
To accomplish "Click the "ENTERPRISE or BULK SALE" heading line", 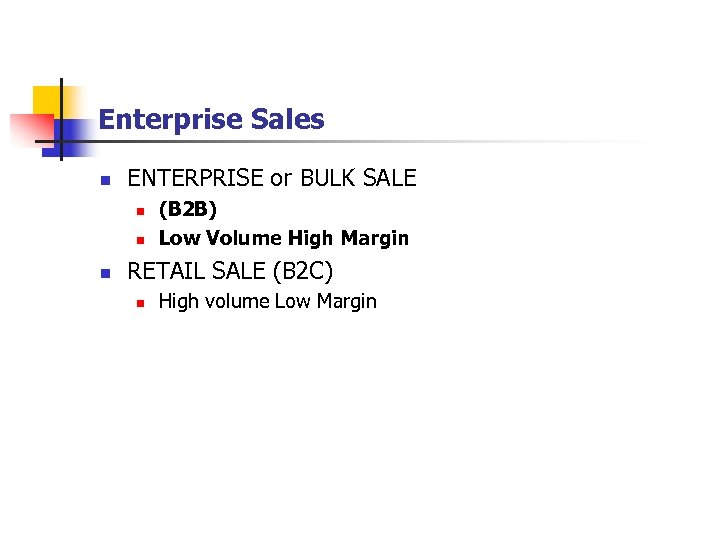I will (x=271, y=179).
